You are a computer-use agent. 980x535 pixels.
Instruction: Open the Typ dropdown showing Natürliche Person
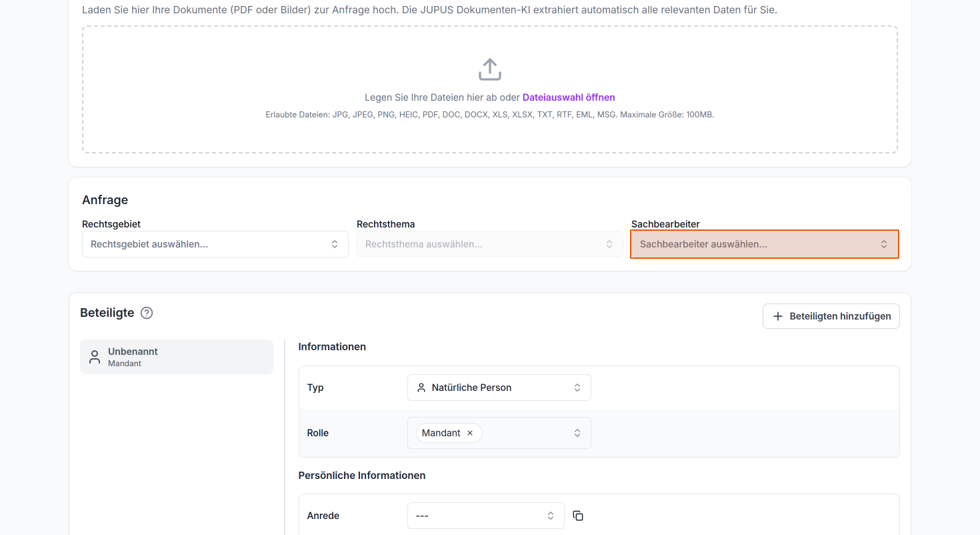tap(499, 388)
